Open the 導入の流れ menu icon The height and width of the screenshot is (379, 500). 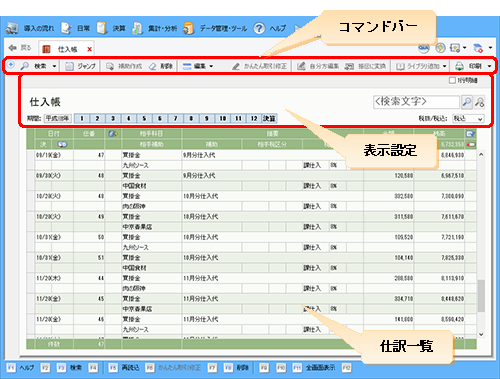(12, 28)
